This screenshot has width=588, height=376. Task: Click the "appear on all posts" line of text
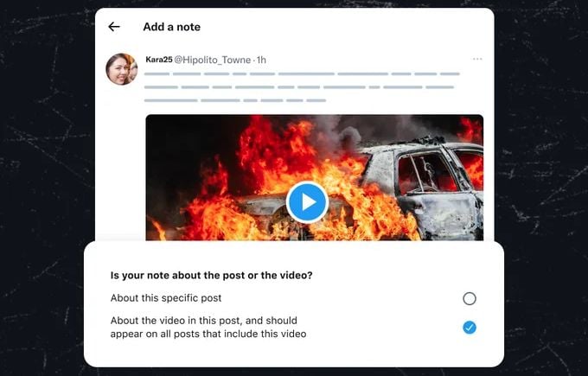click(208, 334)
